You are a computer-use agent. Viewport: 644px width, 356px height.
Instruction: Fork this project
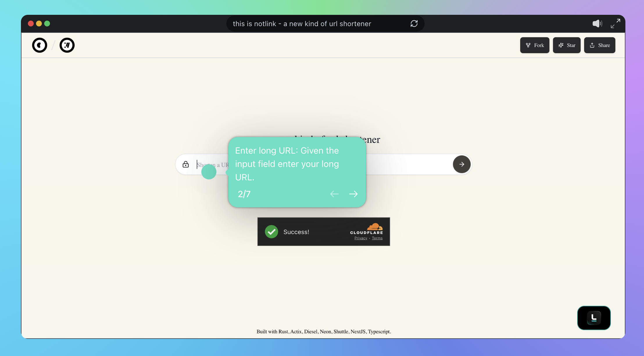point(534,45)
